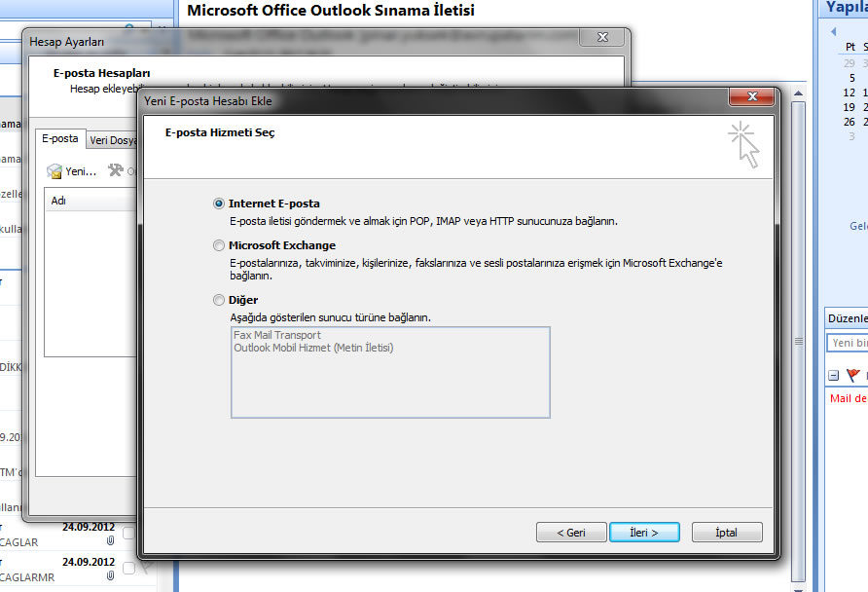Close the Hesap Ayarları window
Image resolution: width=868 pixels, height=592 pixels.
click(601, 38)
